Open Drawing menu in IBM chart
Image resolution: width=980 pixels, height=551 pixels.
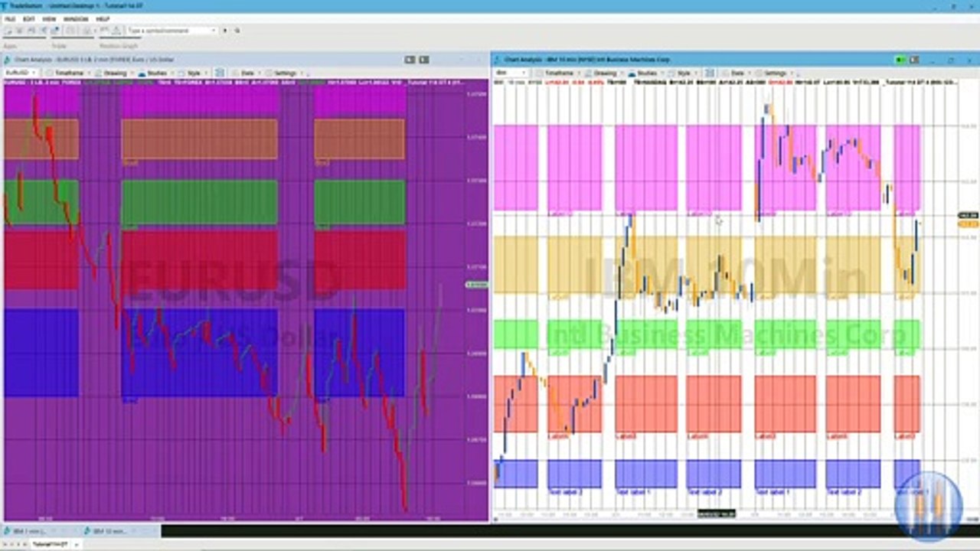604,73
